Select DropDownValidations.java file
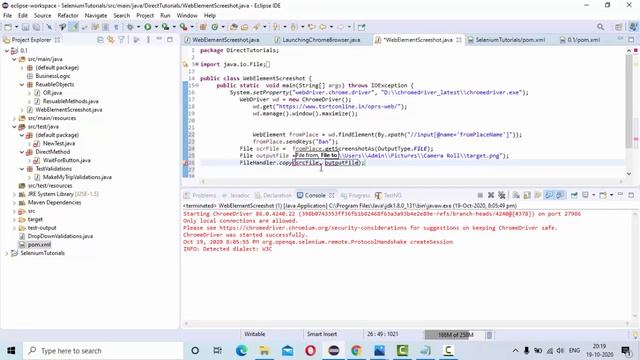Image resolution: width=640 pixels, height=360 pixels. [60, 236]
